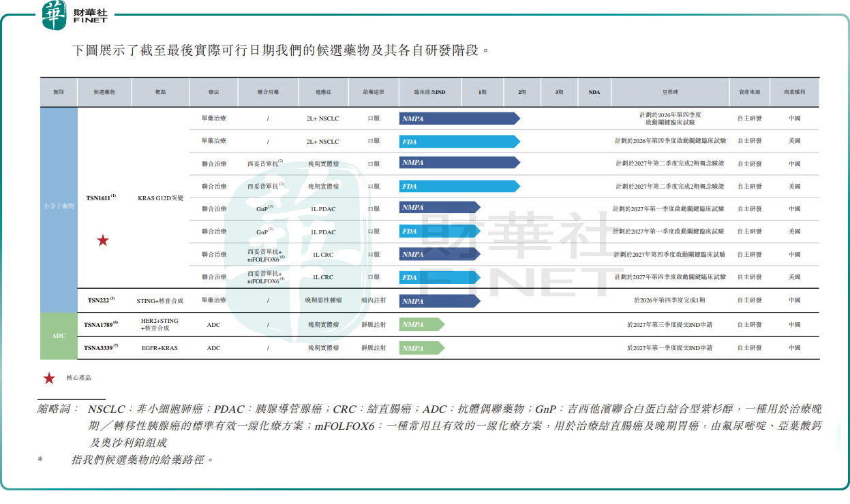Select the 類別 column header
Image resolution: width=850 pixels, height=504 pixels.
point(59,92)
